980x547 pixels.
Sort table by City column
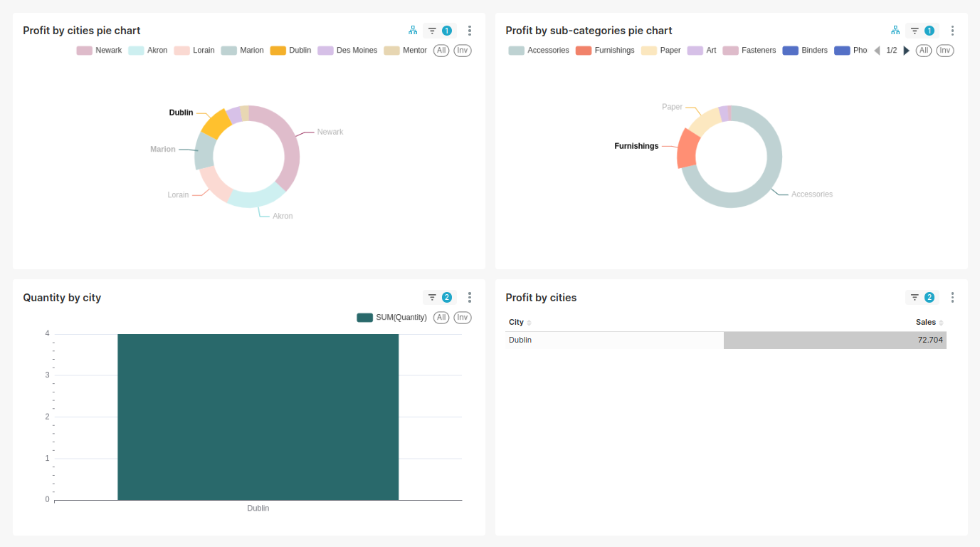point(520,323)
